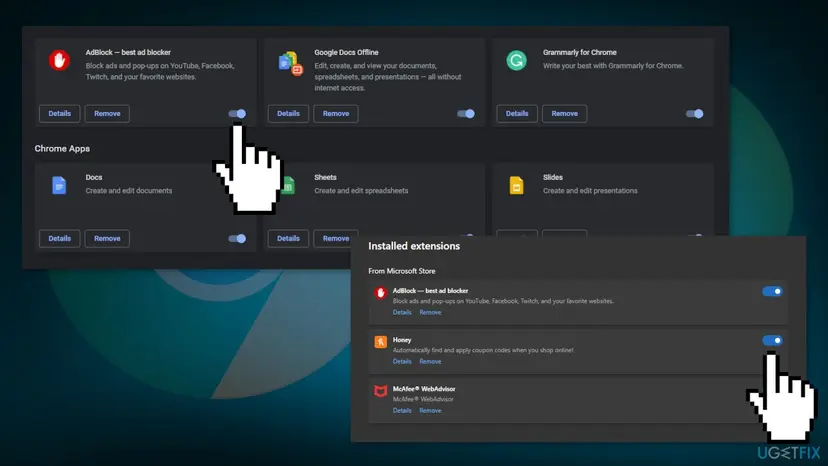Remove Grammarly for Chrome extension
828x466 pixels.
point(564,114)
